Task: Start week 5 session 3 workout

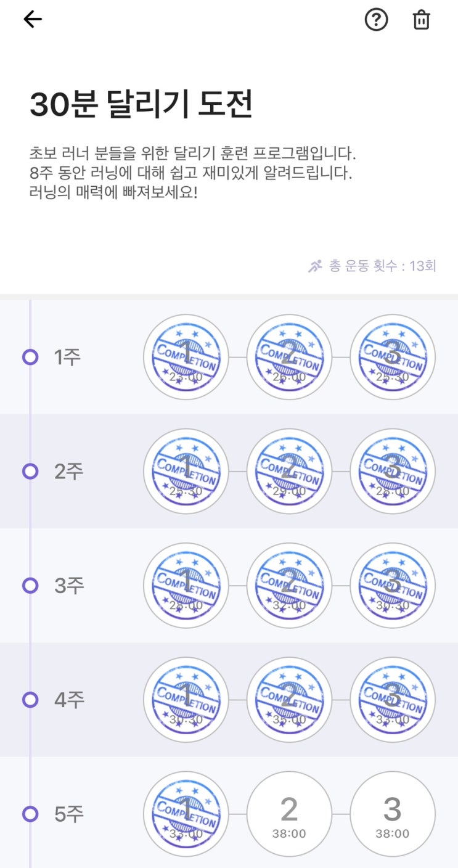Action: tap(393, 814)
